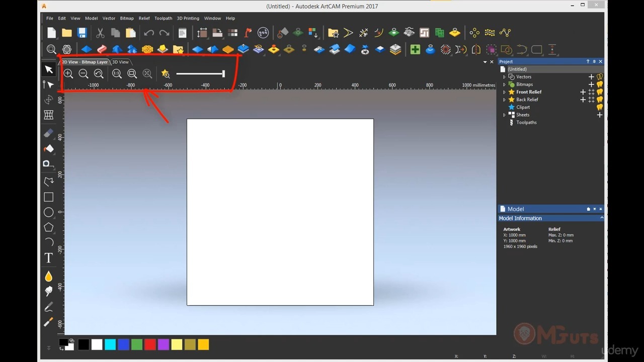644x362 pixels.
Task: Click the Zoom Out magnifier icon
Action: (x=84, y=74)
